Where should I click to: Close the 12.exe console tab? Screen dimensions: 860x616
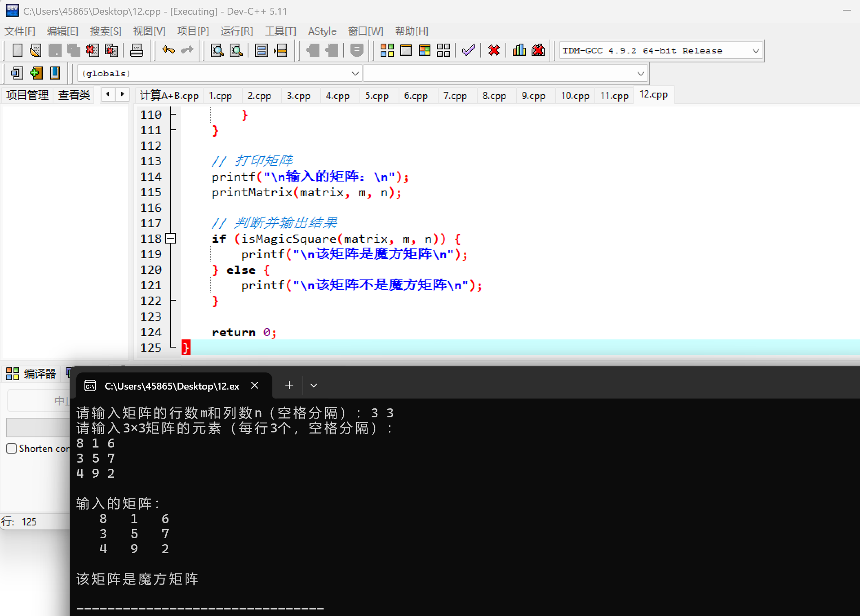tap(255, 386)
